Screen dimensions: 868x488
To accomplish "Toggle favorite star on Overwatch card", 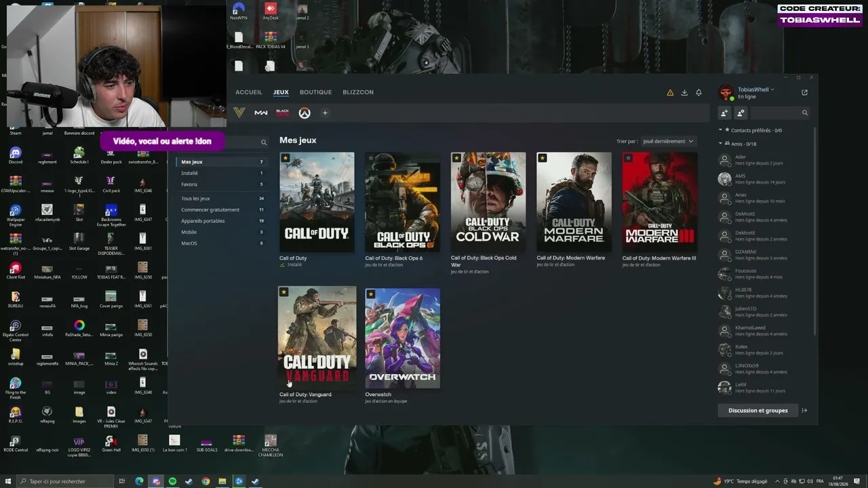I will (371, 294).
